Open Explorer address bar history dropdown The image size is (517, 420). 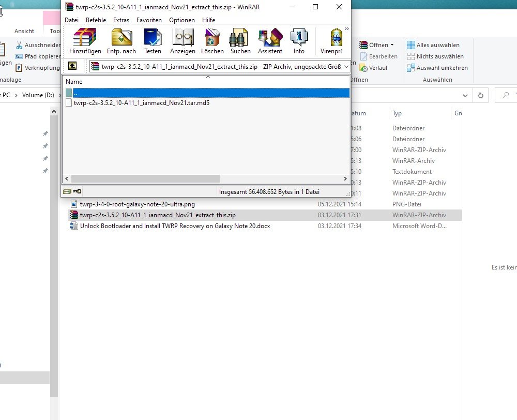[x=465, y=96]
